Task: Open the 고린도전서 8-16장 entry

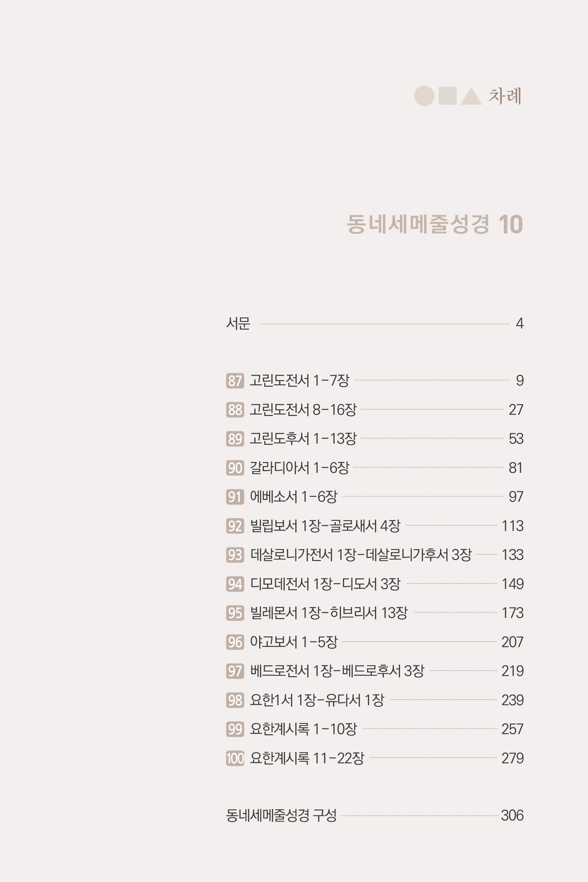Action: [x=303, y=410]
